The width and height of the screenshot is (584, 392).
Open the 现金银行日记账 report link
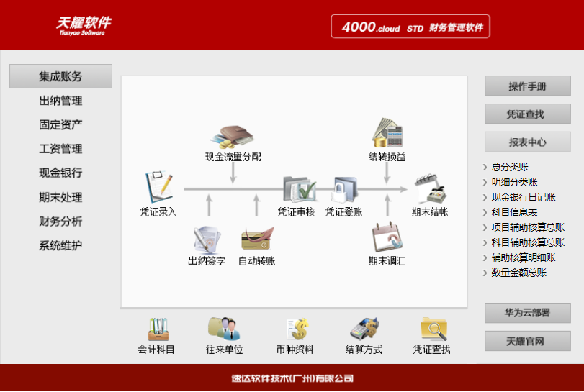[524, 197]
